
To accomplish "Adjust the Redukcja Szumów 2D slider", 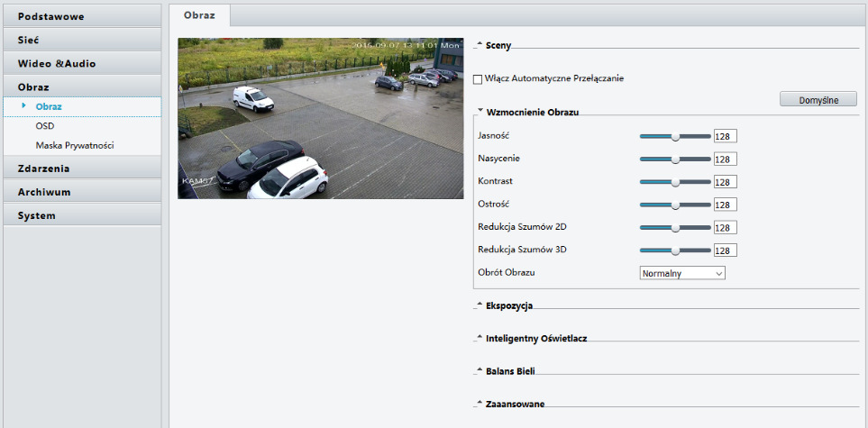I will point(675,228).
